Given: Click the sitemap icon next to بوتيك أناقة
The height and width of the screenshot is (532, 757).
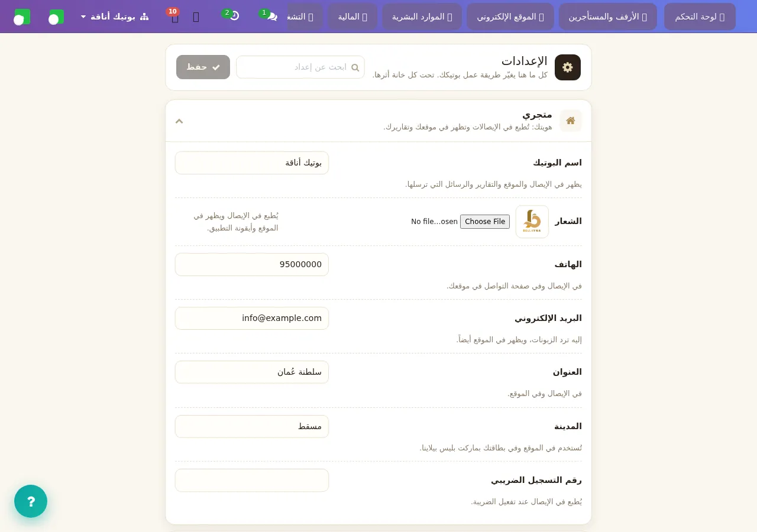Looking at the screenshot, I should point(144,17).
